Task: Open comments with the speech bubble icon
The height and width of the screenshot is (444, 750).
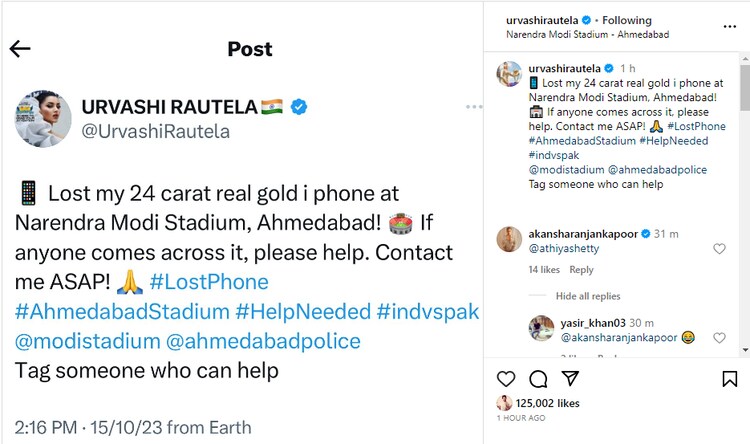Action: point(538,379)
